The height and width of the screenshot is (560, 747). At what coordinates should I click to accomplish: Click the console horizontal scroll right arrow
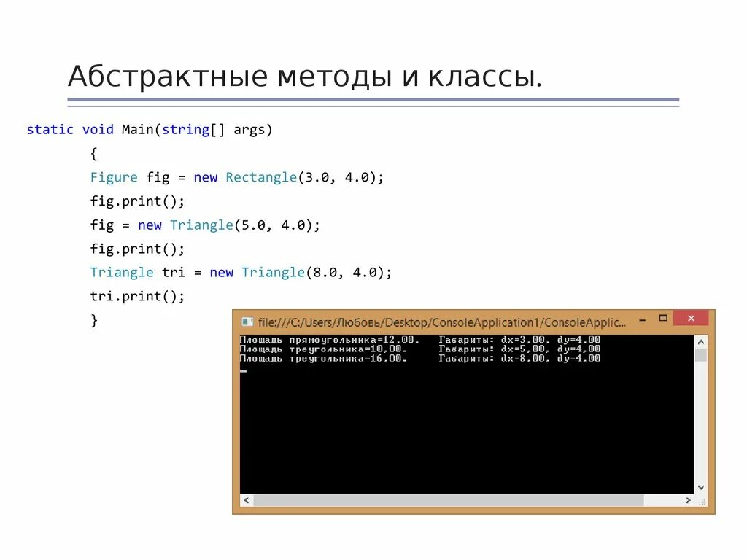click(x=687, y=500)
